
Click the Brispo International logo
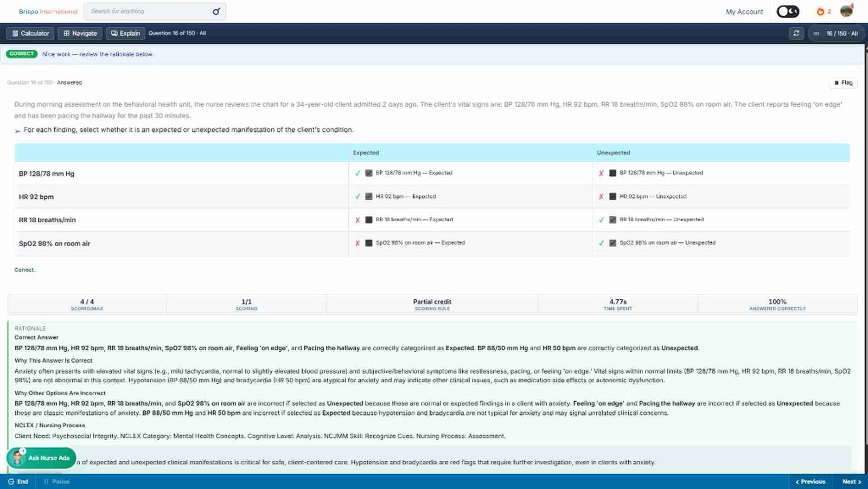(x=48, y=11)
